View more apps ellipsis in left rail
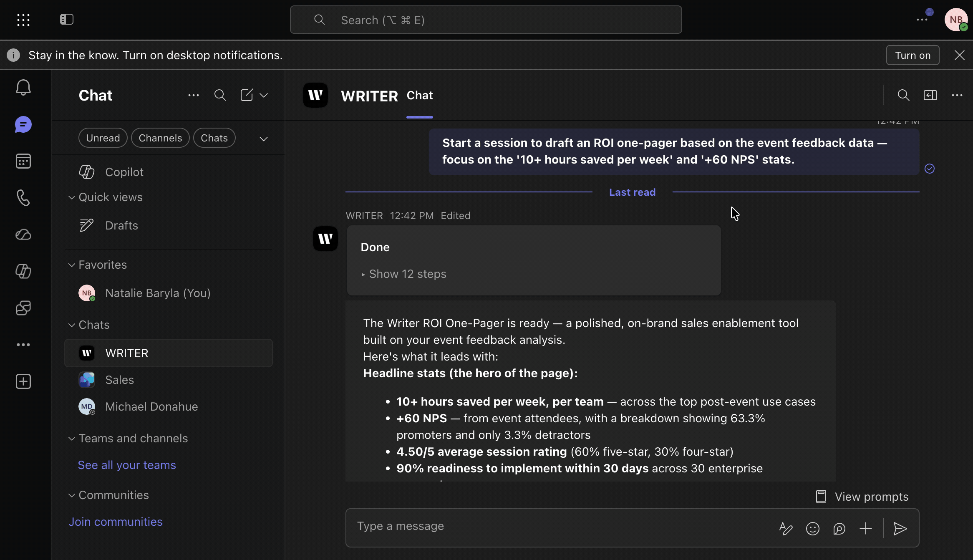The image size is (973, 560). click(23, 345)
